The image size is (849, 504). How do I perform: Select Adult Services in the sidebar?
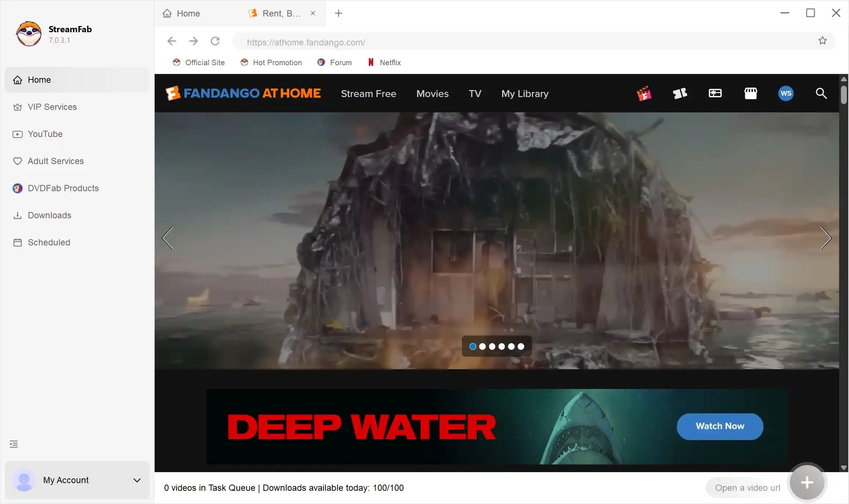[x=77, y=161]
